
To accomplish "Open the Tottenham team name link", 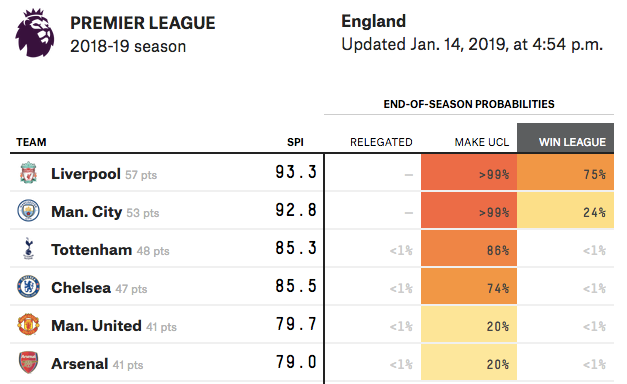I will [x=92, y=250].
